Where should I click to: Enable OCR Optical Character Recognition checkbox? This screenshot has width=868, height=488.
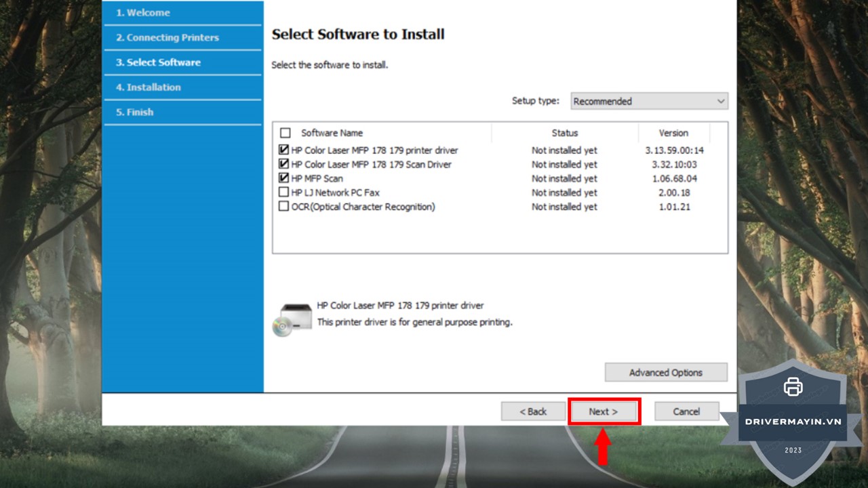tap(283, 207)
